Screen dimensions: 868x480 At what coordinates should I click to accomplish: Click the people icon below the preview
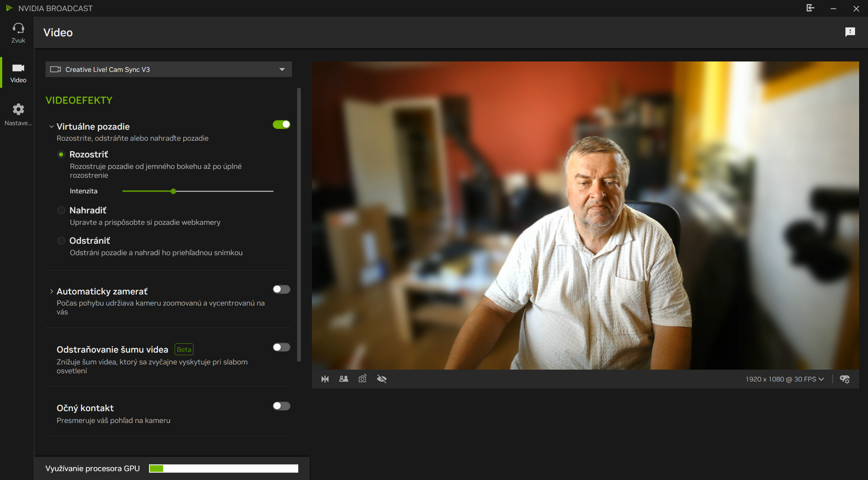[x=344, y=379]
